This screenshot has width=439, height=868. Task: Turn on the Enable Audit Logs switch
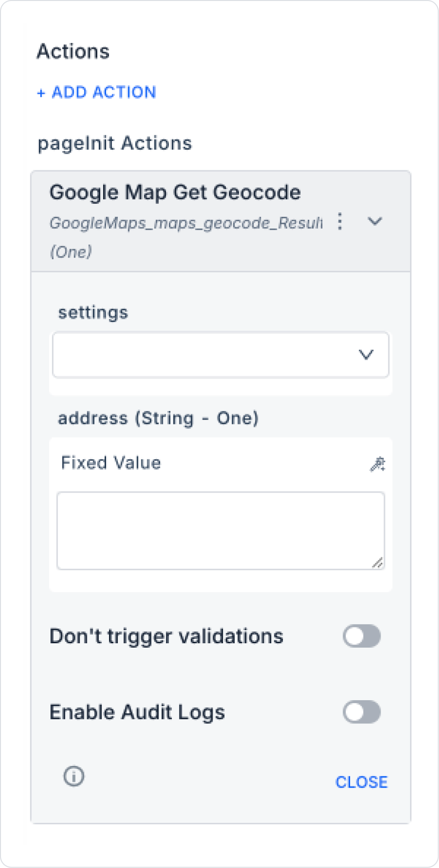click(361, 712)
